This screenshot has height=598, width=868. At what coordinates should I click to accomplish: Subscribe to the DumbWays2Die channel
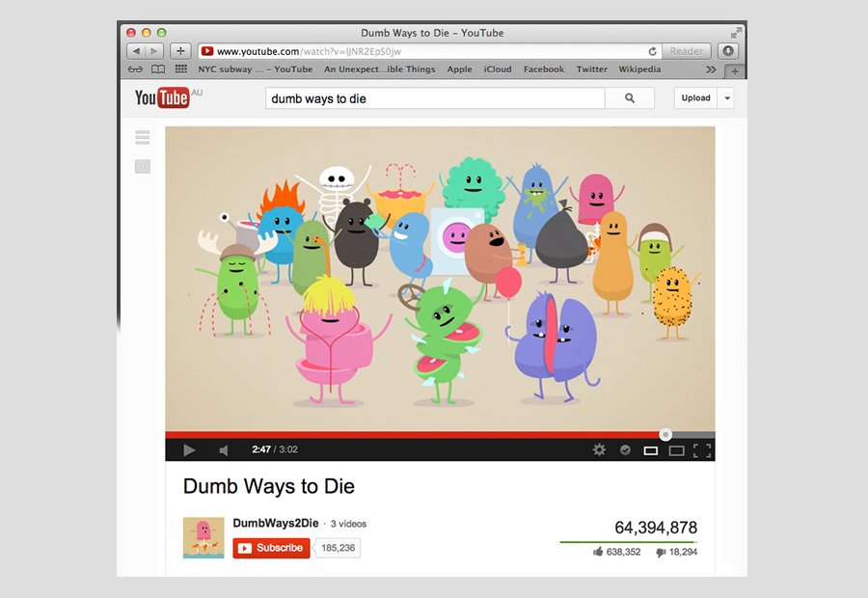pos(271,548)
